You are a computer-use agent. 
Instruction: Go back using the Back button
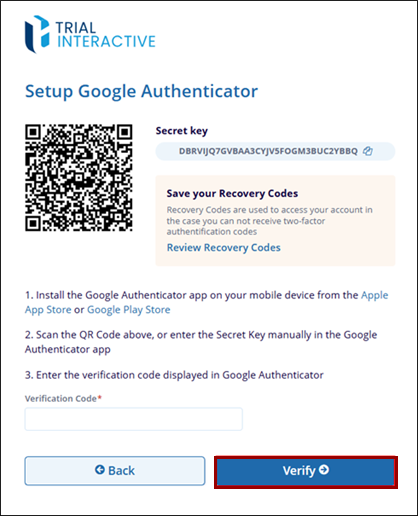[115, 471]
